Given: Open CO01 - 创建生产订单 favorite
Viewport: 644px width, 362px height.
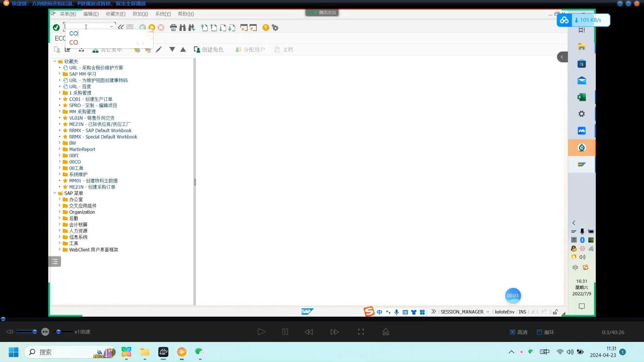Looking at the screenshot, I should pos(91,99).
